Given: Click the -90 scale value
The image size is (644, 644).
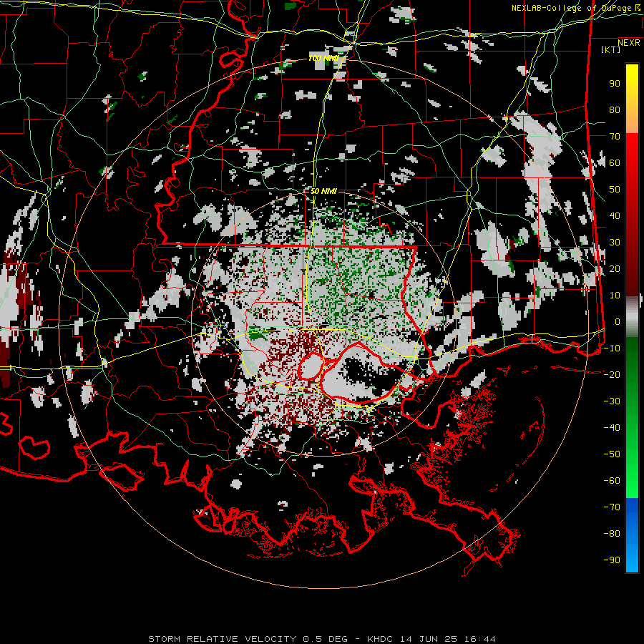Looking at the screenshot, I should 612,560.
